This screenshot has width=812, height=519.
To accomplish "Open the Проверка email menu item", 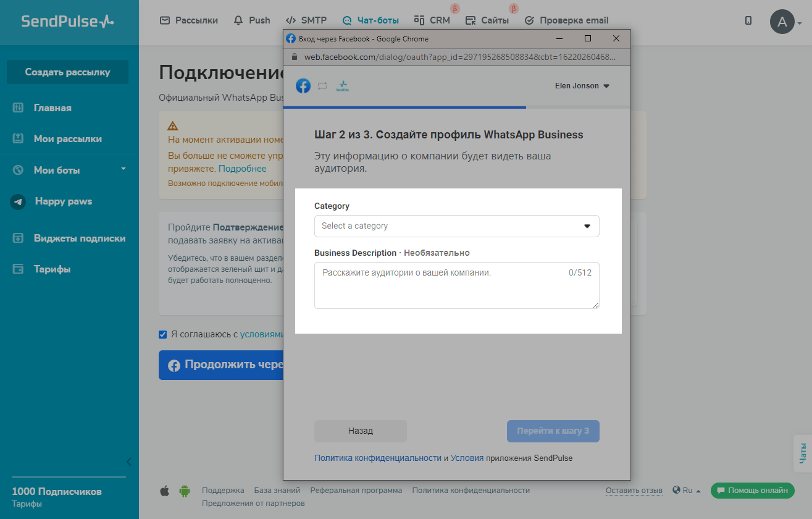I will click(x=566, y=20).
